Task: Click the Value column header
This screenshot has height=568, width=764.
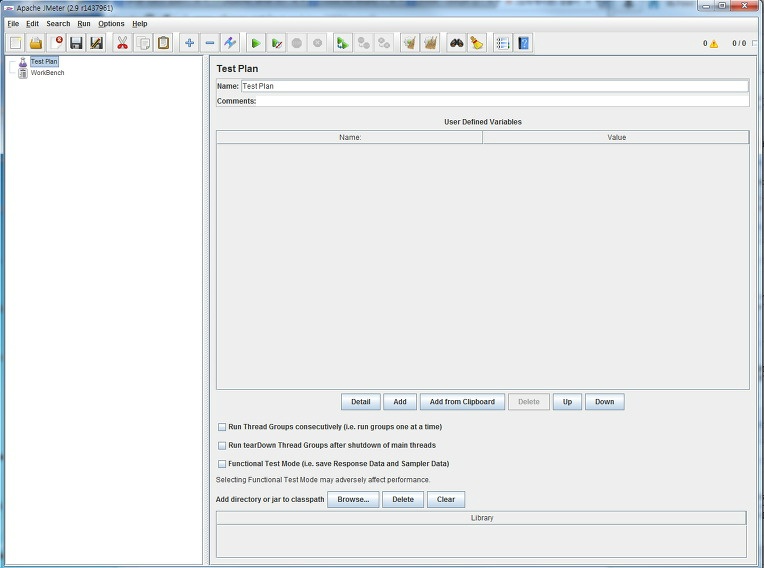Action: click(x=616, y=137)
